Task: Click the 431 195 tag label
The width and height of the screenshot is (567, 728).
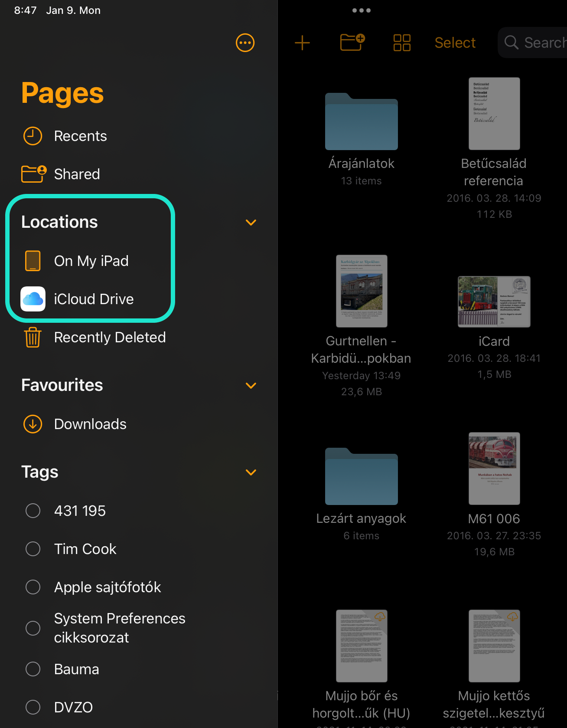Action: coord(80,511)
